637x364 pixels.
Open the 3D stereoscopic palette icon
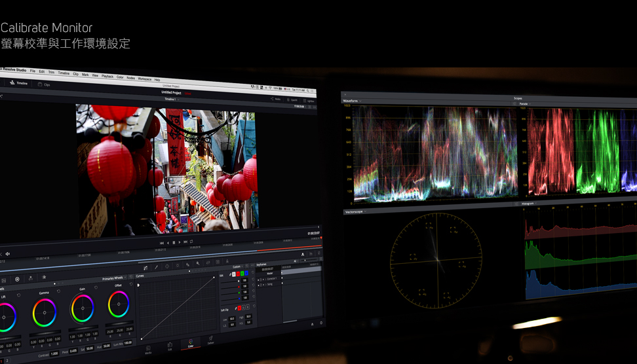[218, 262]
